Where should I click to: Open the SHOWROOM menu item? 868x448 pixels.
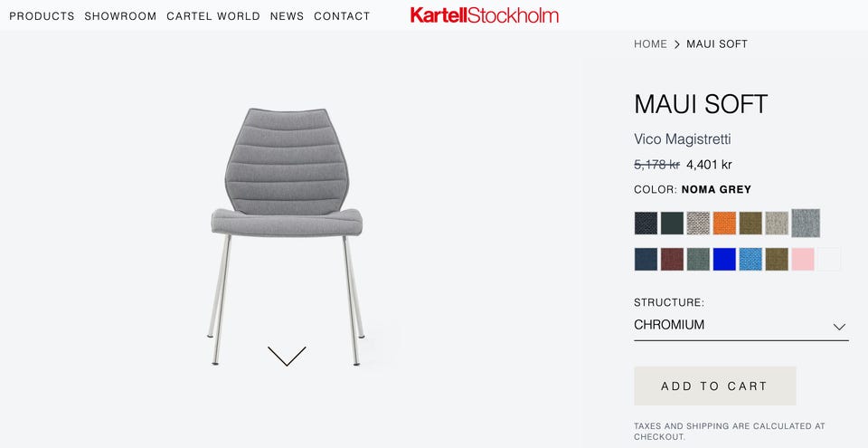pyautogui.click(x=120, y=16)
